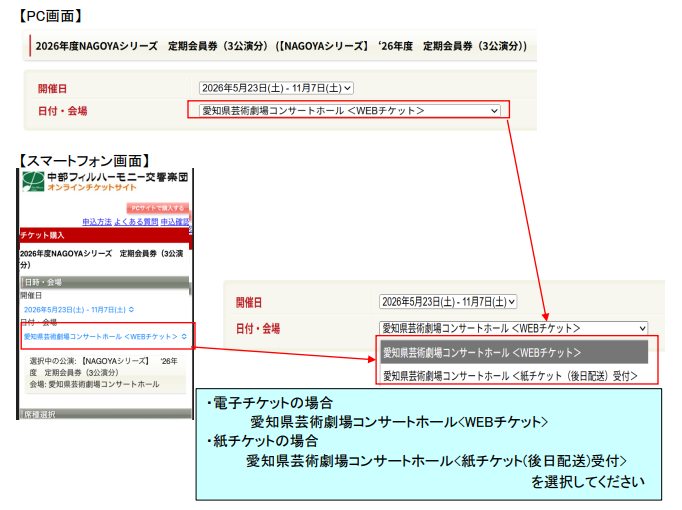This screenshot has width=682, height=510.
Task: Click the 選択中の公演 info box
Action: (x=105, y=371)
